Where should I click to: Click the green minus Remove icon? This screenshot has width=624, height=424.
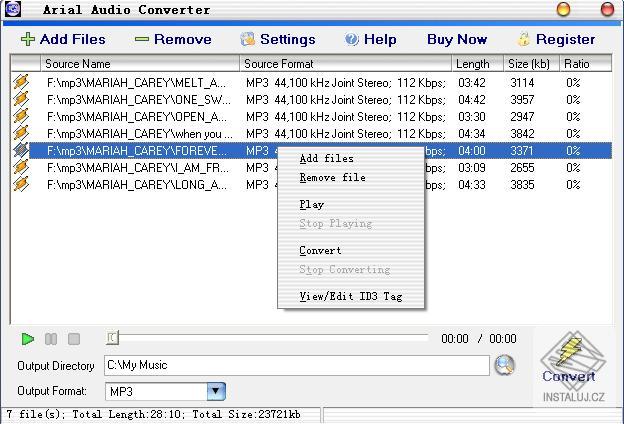coord(142,39)
